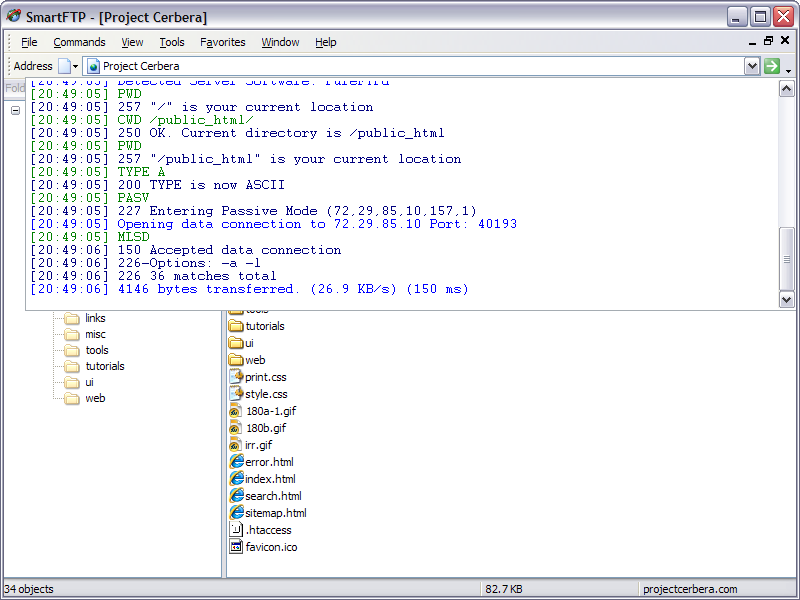Click the Project Cerbera address field
The width and height of the screenshot is (800, 600).
pyautogui.click(x=413, y=66)
